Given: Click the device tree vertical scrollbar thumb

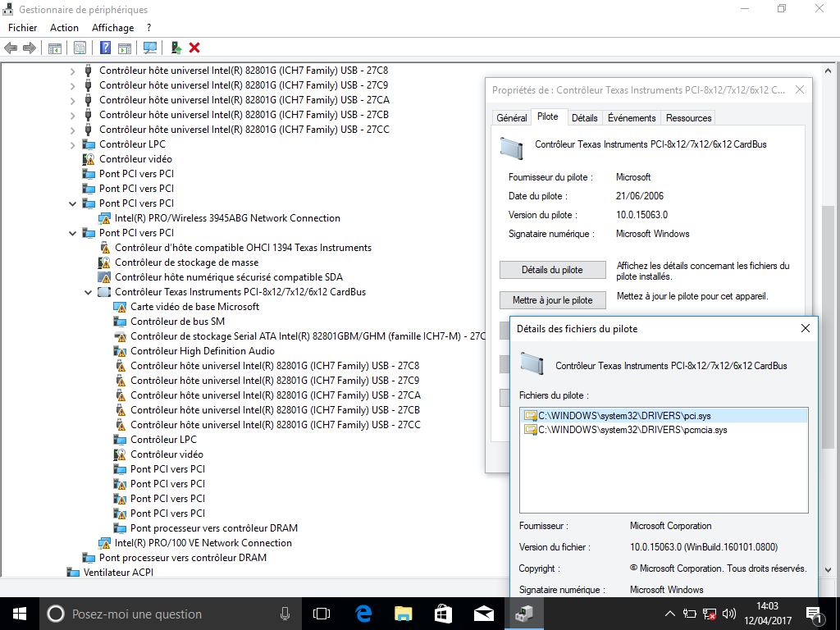Looking at the screenshot, I should [829, 326].
